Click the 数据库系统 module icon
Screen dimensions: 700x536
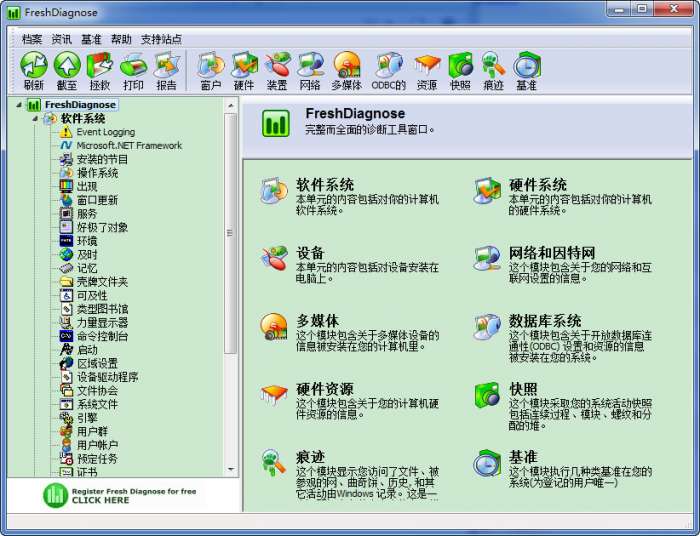(487, 327)
